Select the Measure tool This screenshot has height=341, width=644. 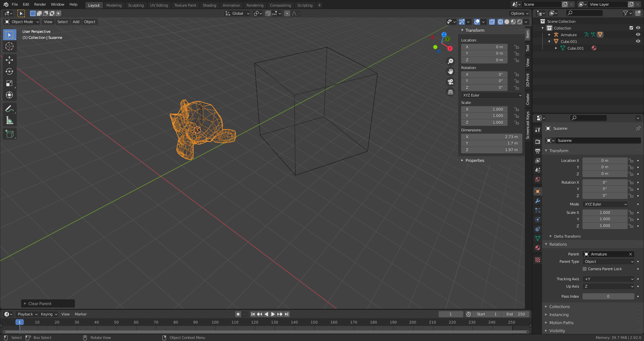(x=9, y=120)
